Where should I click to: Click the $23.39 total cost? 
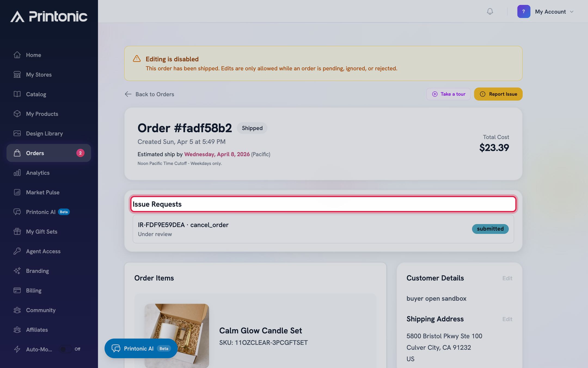click(494, 147)
